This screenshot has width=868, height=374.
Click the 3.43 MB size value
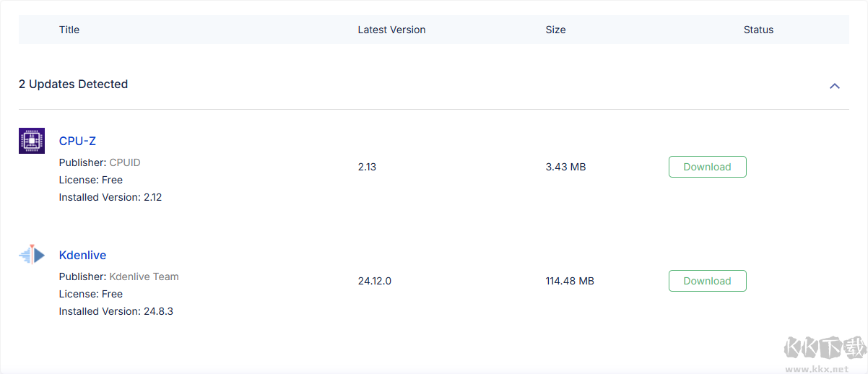point(565,167)
